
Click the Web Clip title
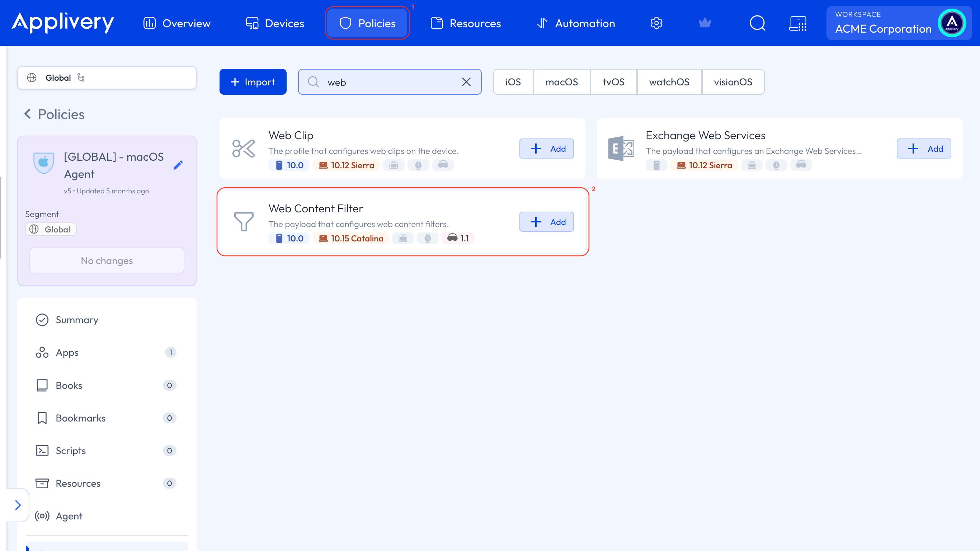coord(291,136)
